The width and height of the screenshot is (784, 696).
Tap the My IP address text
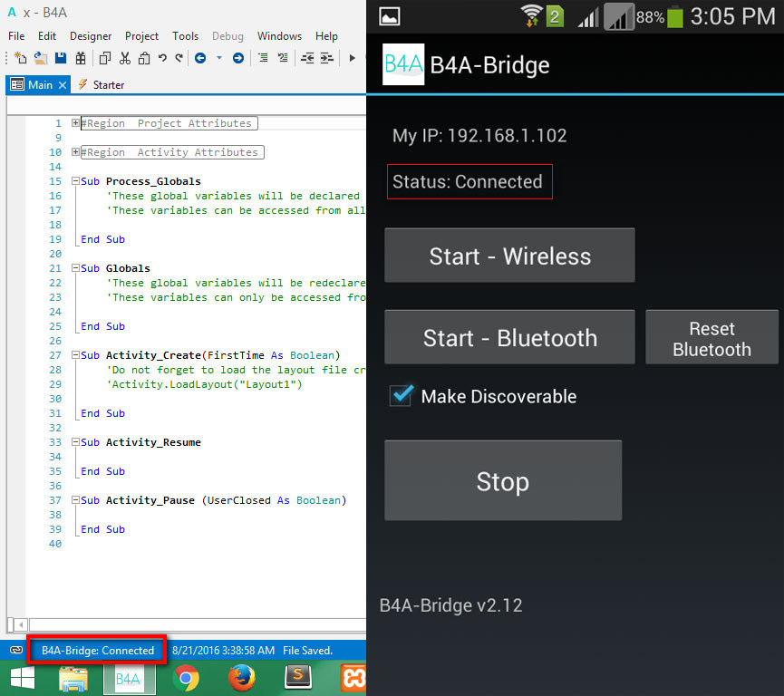click(x=479, y=136)
